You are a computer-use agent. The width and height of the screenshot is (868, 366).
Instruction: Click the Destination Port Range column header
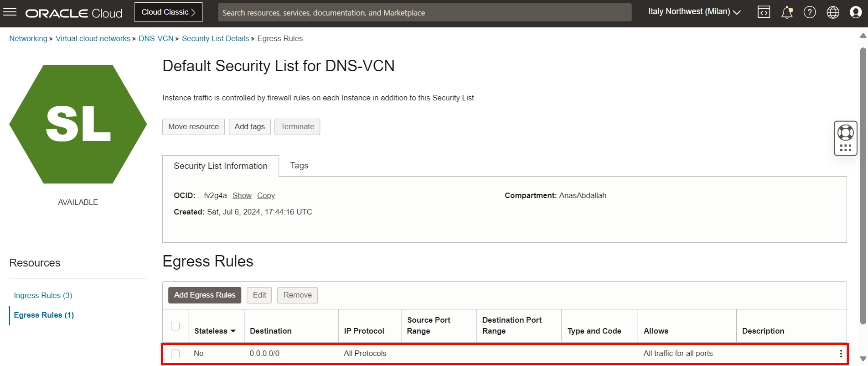(x=512, y=325)
